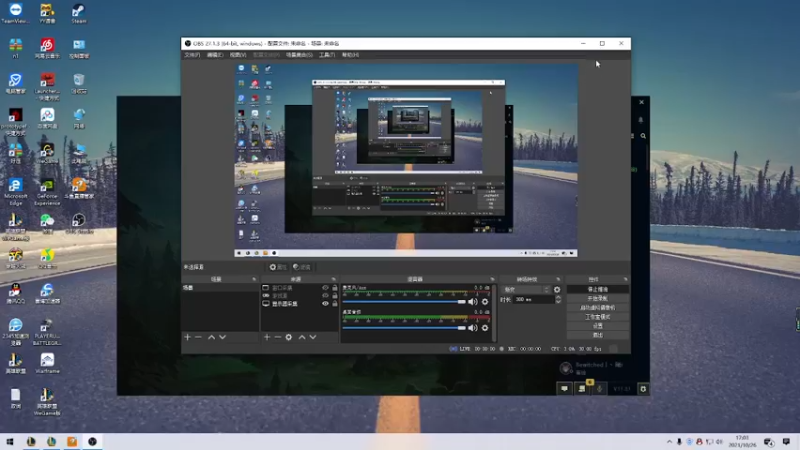Click the Exit button at the bottom of Controls
Image resolution: width=800 pixels, height=450 pixels.
tap(597, 335)
